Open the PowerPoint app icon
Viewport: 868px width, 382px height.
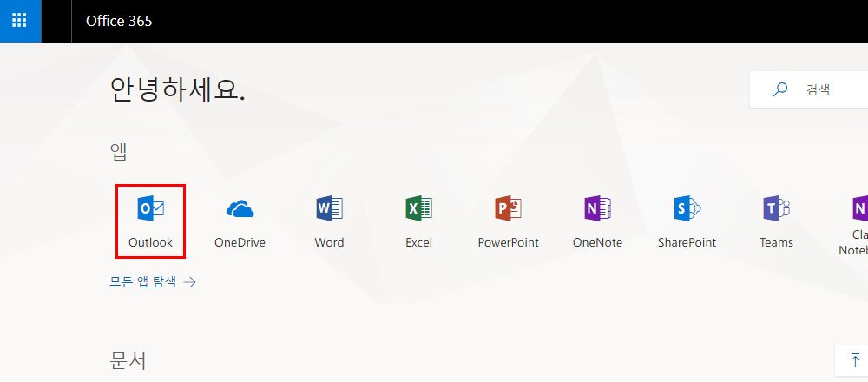tap(508, 208)
